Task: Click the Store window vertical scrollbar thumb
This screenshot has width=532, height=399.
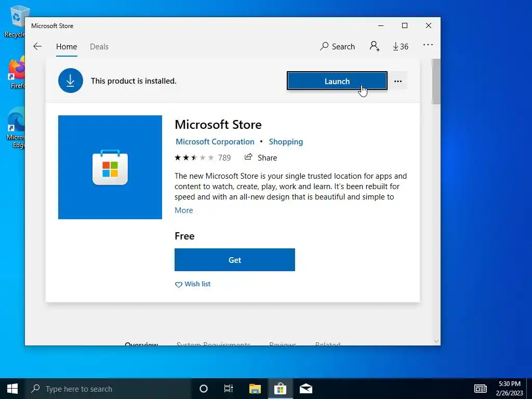Action: pyautogui.click(x=436, y=82)
